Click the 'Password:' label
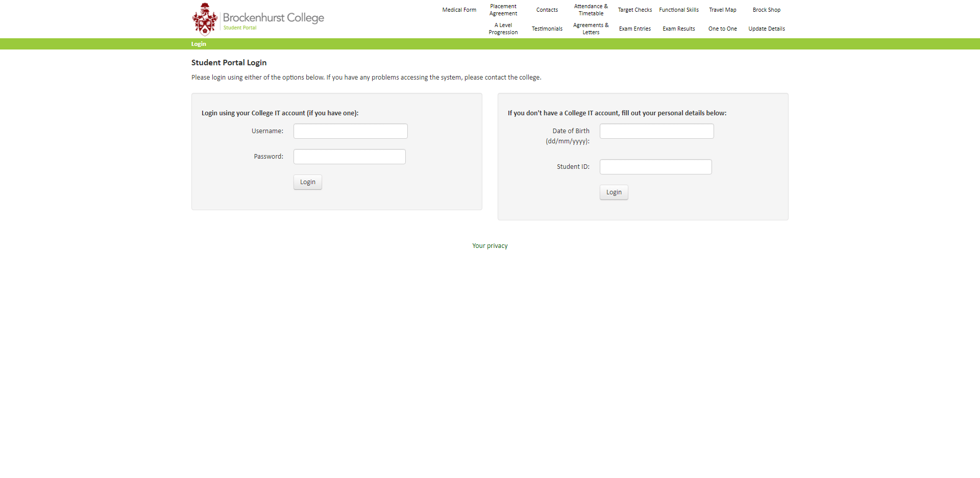 (x=268, y=157)
